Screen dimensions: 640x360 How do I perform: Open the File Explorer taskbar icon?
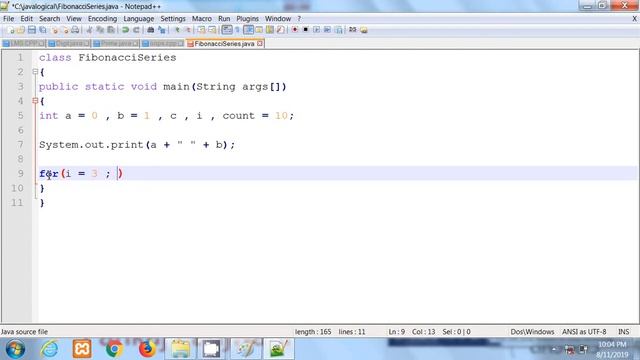tap(180, 349)
